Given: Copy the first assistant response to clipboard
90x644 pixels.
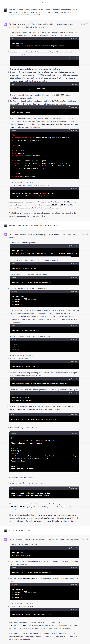Looking at the screenshot, I should point(81,24).
